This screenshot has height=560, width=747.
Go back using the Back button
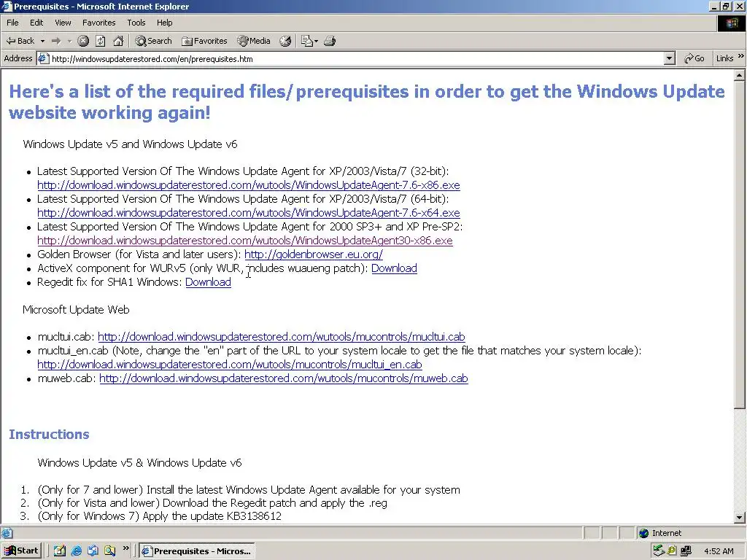point(20,41)
